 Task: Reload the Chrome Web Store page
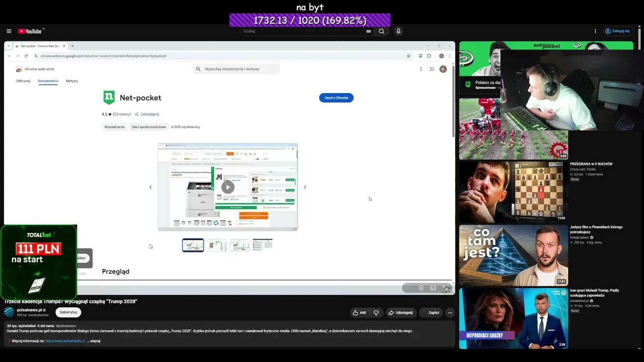[x=26, y=56]
